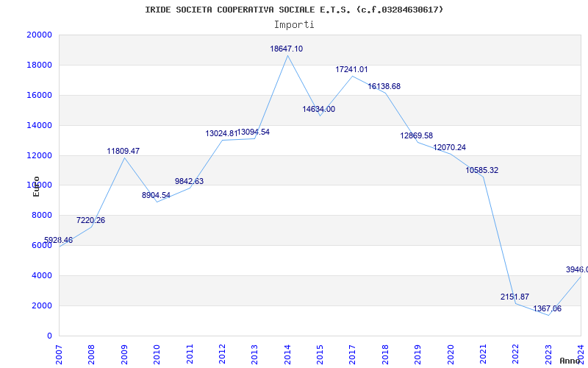
Task: Select x-axis year 2022
Action: click(516, 354)
